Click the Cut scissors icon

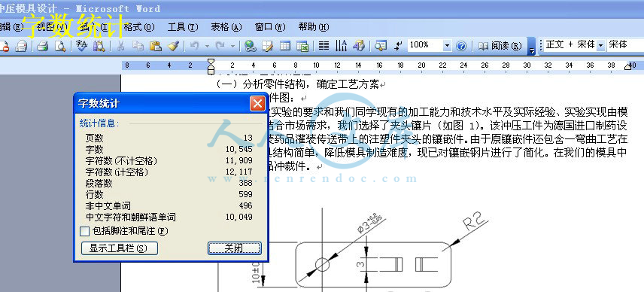pos(120,46)
